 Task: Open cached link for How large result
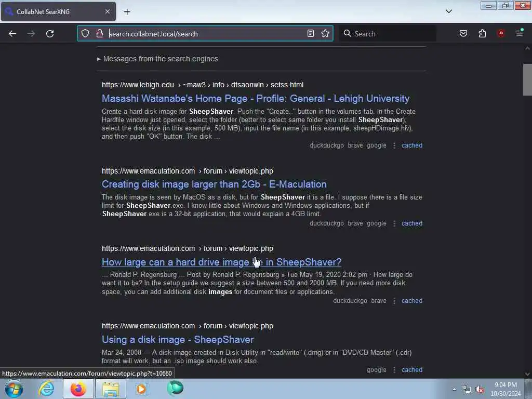[412, 301]
